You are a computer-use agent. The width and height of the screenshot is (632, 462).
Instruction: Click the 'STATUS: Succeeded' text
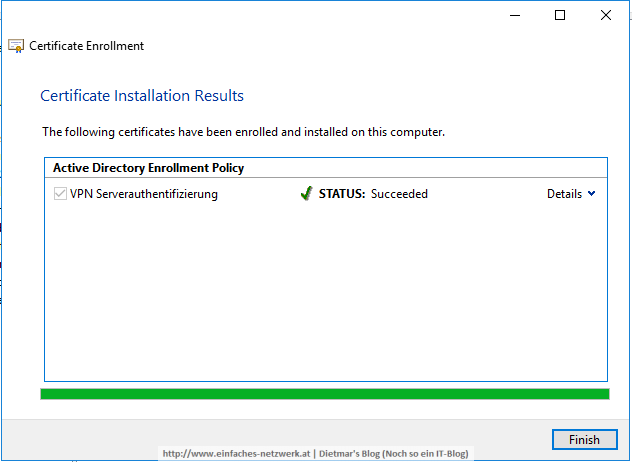(373, 194)
